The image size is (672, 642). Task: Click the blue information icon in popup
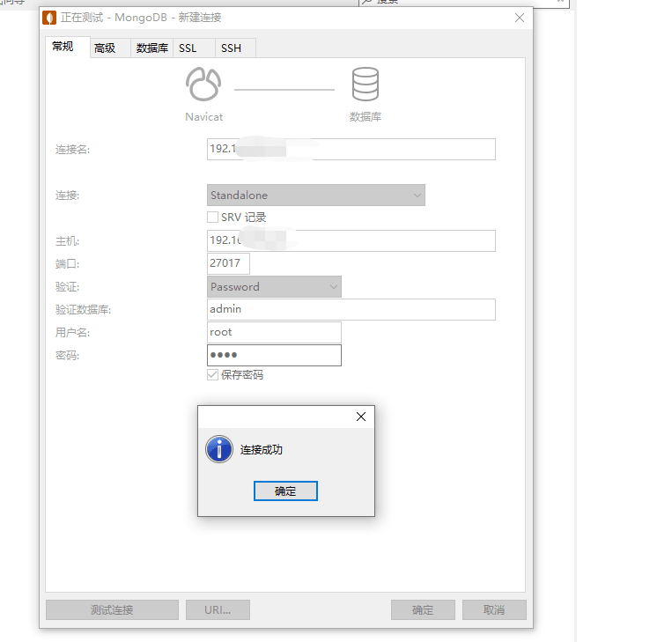(218, 449)
